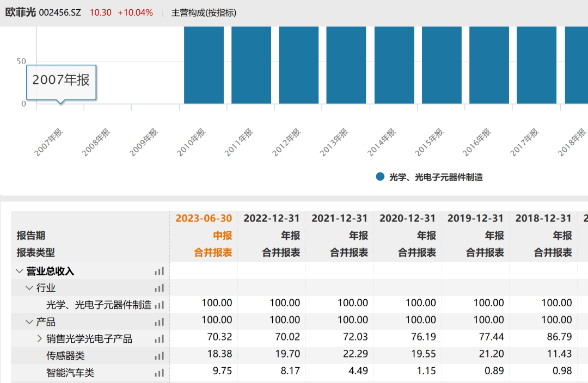Collapse the 营业总收入 tree section
Viewport: 588px width, 383px height.
(x=20, y=271)
